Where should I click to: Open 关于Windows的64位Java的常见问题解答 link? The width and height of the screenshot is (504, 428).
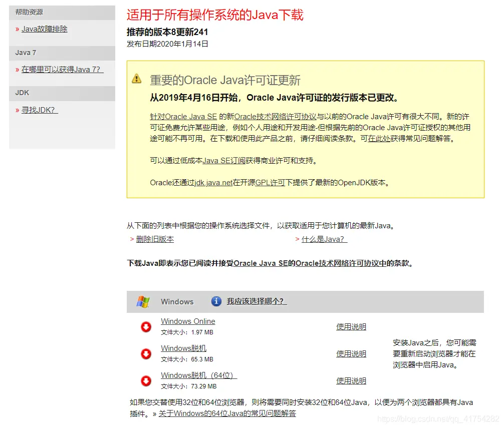point(227,413)
